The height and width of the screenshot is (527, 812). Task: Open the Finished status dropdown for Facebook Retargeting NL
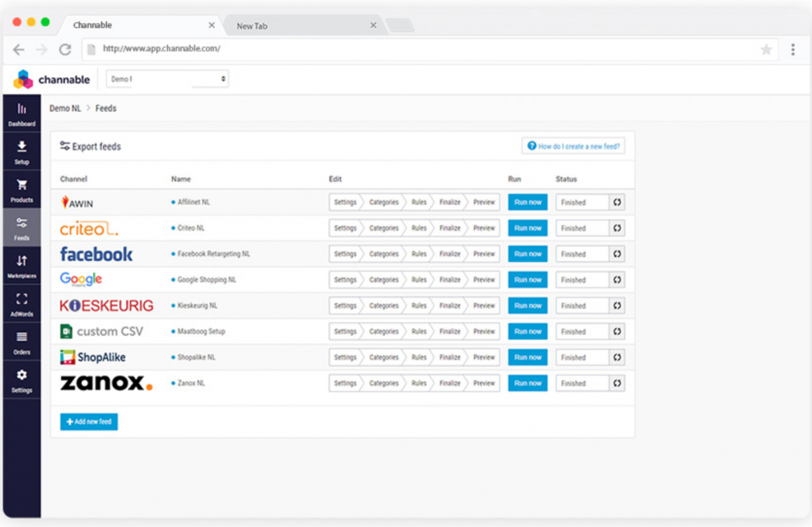coord(580,254)
